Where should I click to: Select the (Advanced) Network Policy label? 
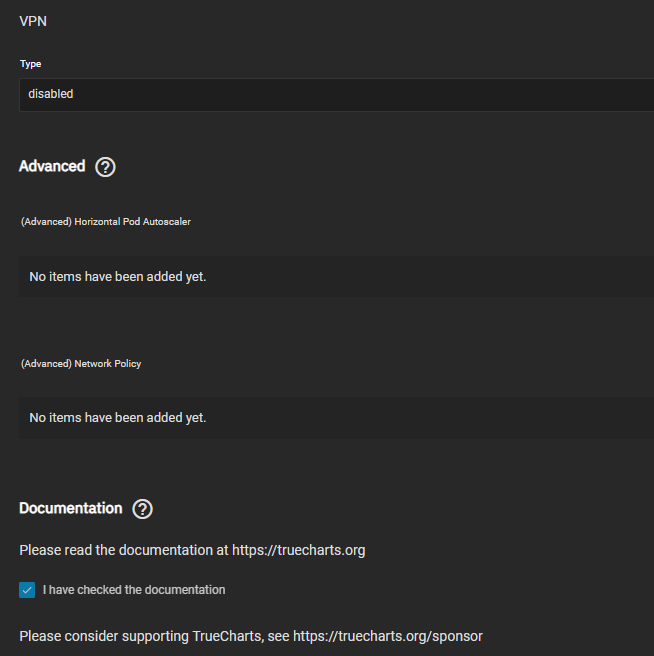click(x=81, y=364)
